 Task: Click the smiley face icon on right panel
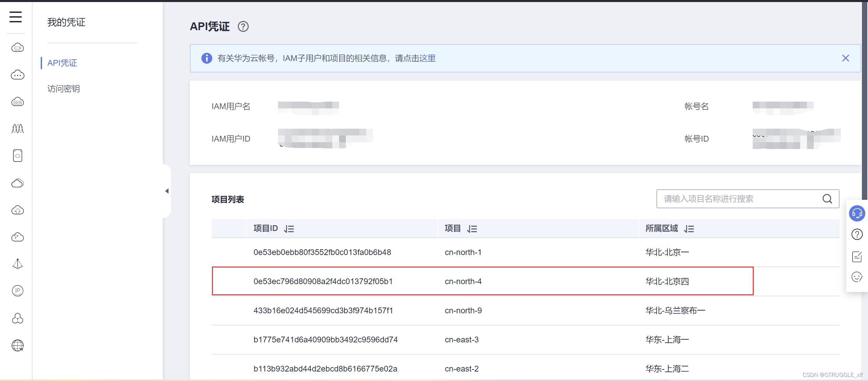857,277
